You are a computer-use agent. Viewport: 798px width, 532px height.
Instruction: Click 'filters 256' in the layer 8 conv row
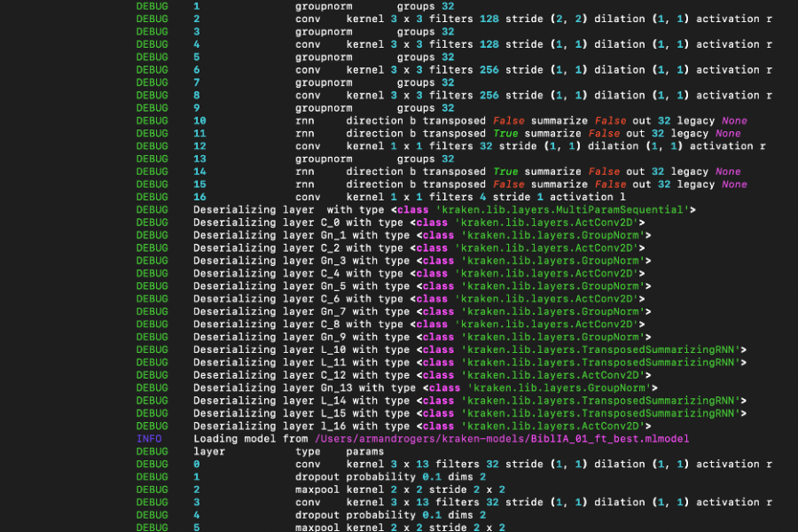[464, 95]
